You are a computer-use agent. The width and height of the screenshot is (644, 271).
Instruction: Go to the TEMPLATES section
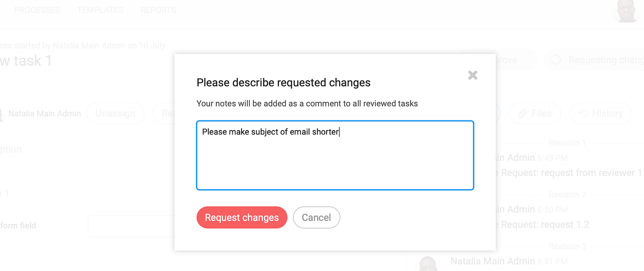pyautogui.click(x=100, y=10)
